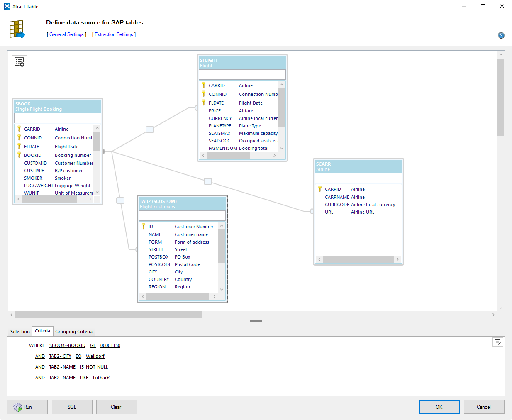Image resolution: width=512 pixels, height=420 pixels.
Task: Click the join box between SBOOK and TAB2
Action: 120,200
